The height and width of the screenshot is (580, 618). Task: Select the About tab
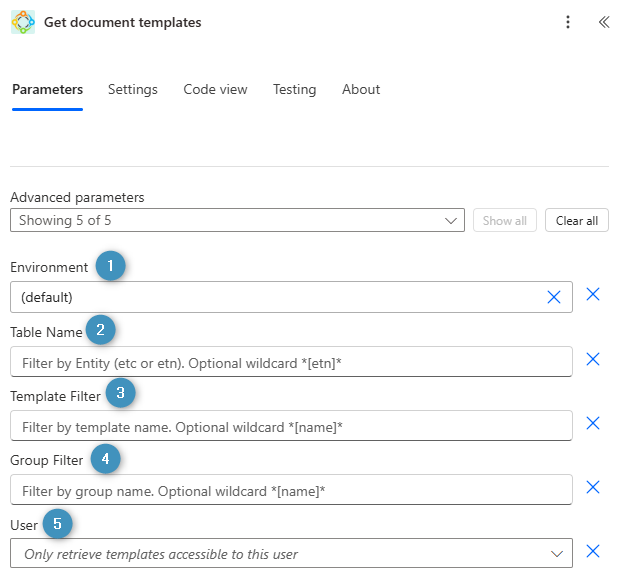[361, 89]
